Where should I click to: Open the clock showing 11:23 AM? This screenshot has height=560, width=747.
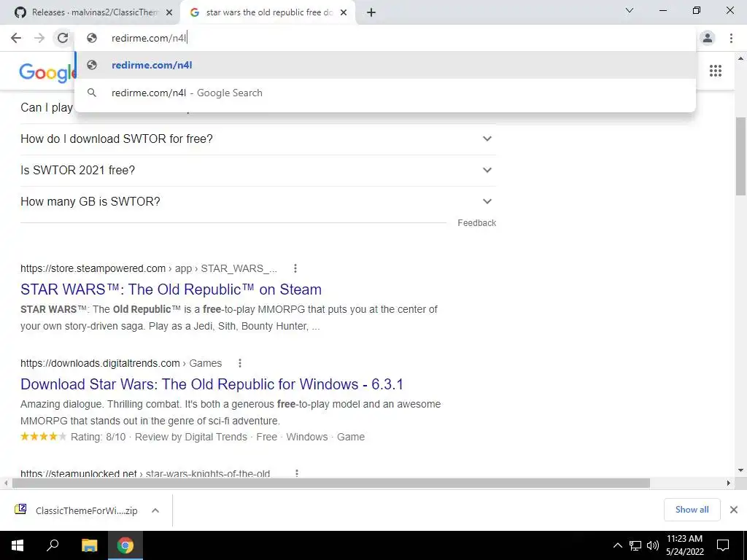pyautogui.click(x=684, y=545)
